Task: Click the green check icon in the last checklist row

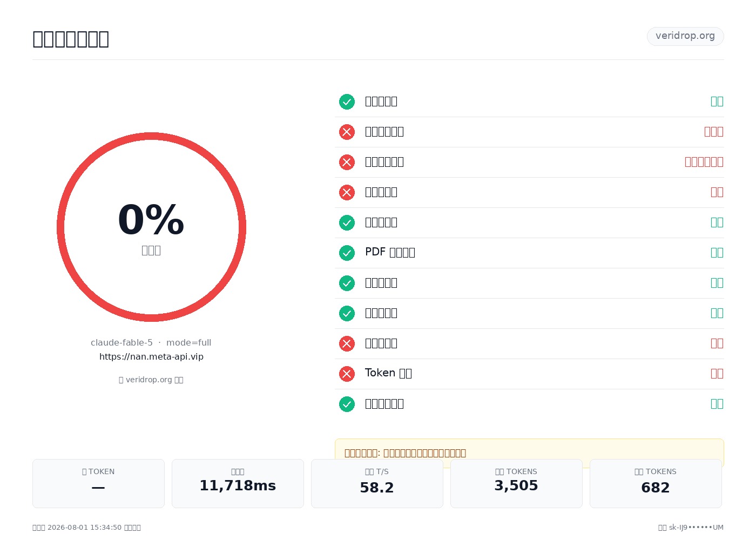Action: (347, 404)
